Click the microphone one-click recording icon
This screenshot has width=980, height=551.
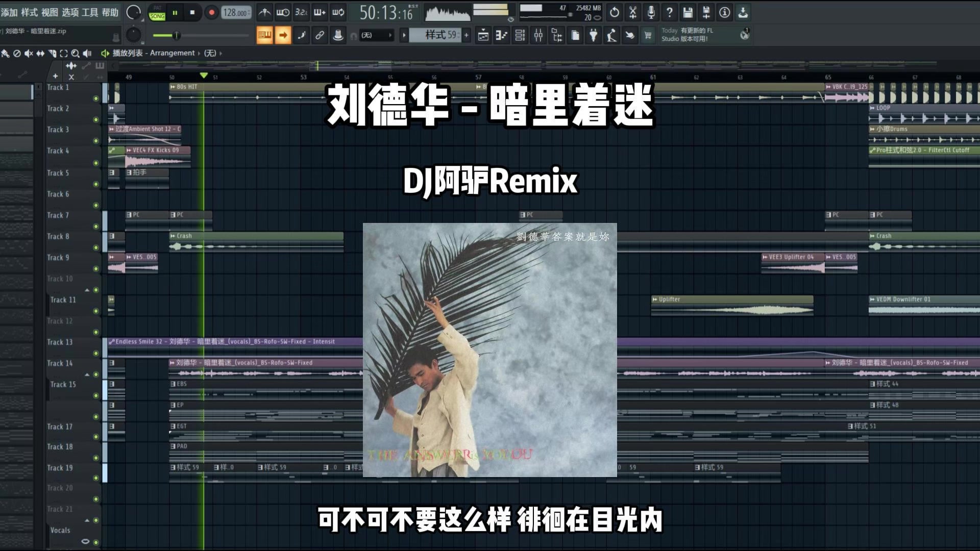click(651, 12)
